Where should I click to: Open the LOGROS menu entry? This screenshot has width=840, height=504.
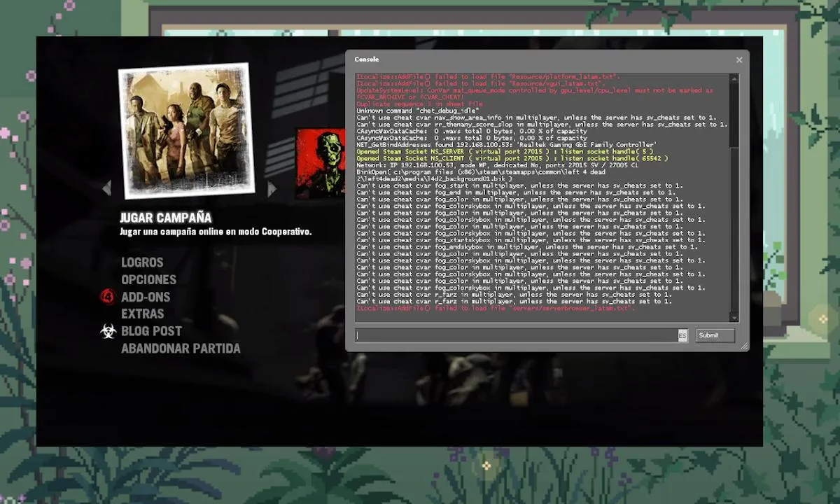pyautogui.click(x=142, y=262)
